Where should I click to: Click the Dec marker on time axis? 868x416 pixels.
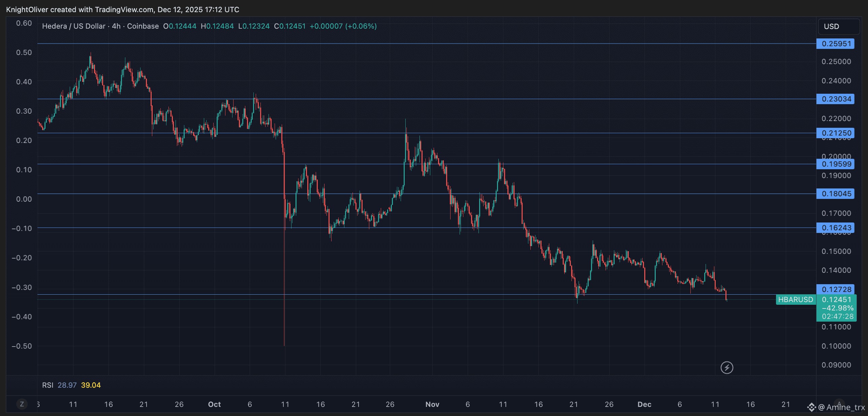tap(644, 404)
